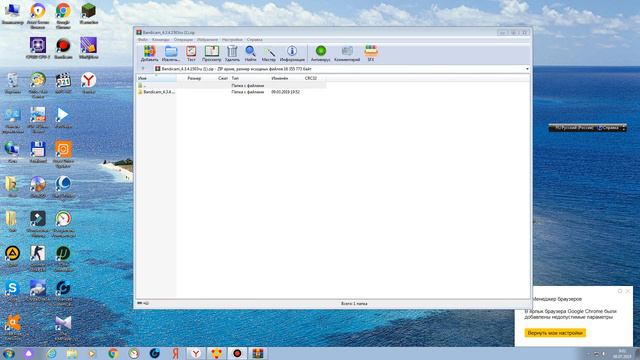Show archive Информация (Info) icon
640x360 pixels.
pos(292,53)
